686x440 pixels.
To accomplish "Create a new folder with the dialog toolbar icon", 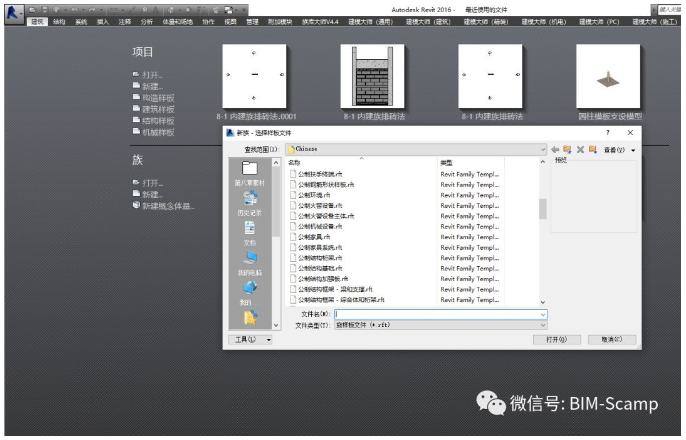I will click(593, 150).
